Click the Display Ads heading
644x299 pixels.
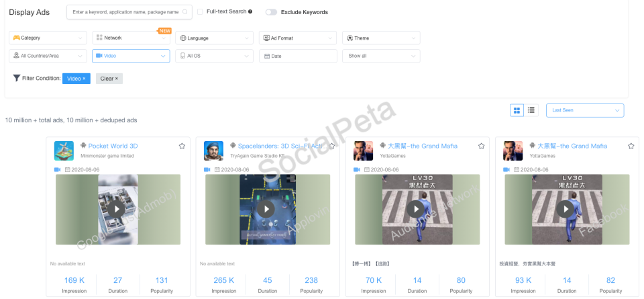[29, 12]
